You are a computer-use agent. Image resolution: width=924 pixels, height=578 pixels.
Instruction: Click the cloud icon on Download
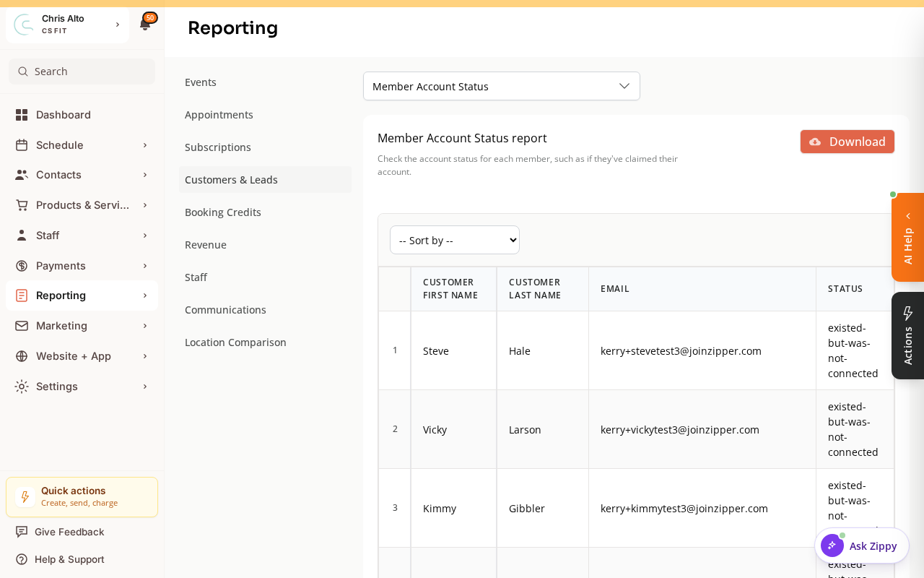click(815, 142)
